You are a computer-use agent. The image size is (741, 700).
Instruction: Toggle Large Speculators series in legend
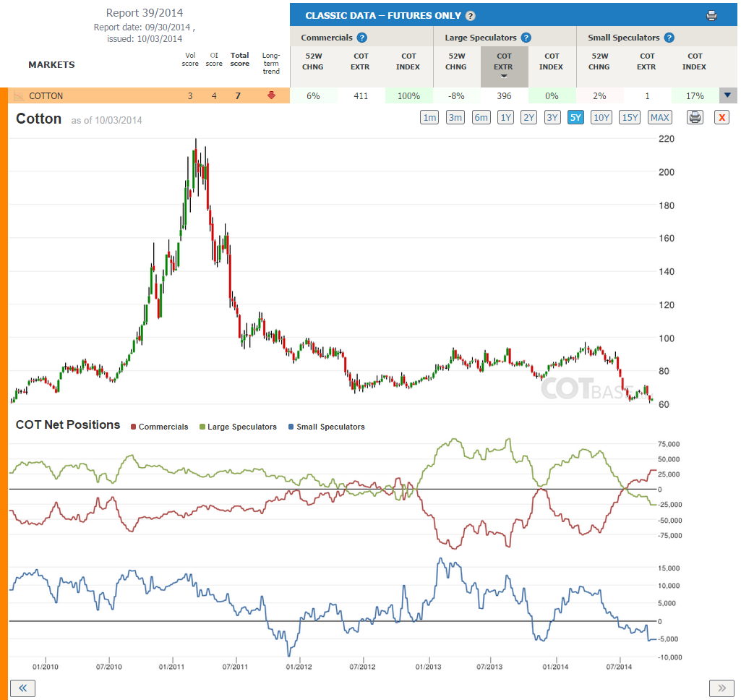238,427
